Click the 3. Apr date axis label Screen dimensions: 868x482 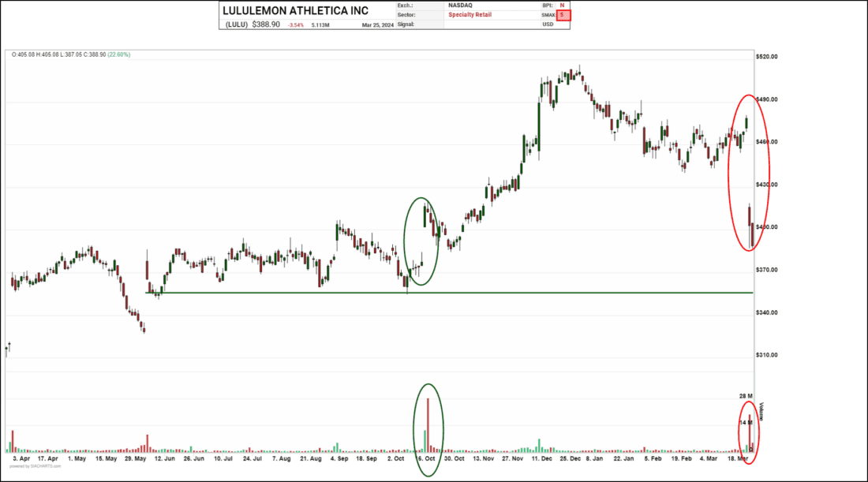[21, 458]
